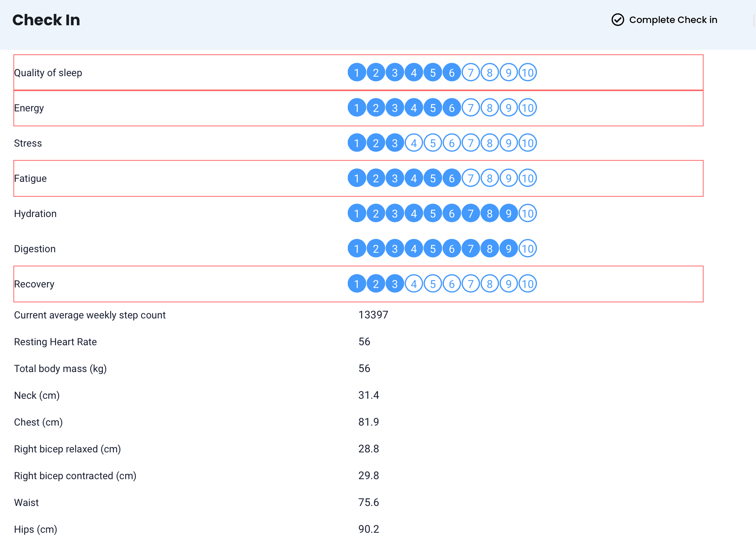This screenshot has width=756, height=545.
Task: Select Hydration rating 7
Action: 471,214
